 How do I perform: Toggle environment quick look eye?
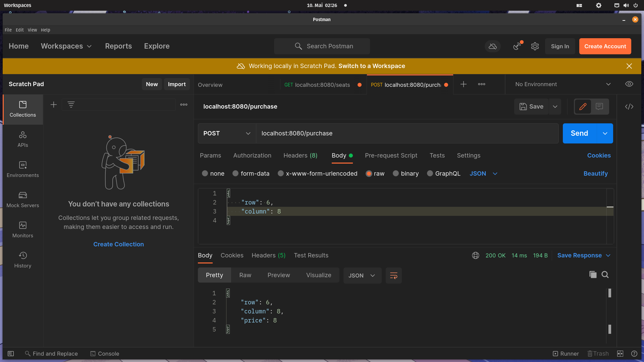coord(629,84)
